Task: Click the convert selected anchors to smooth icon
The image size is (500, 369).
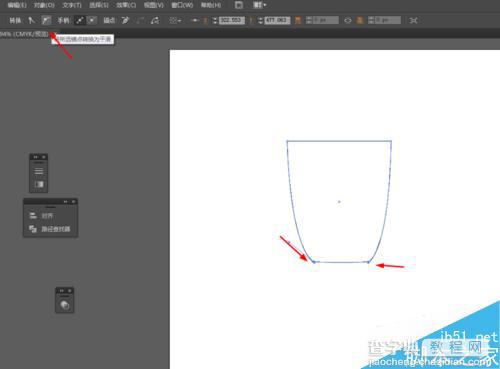Action: 46,21
